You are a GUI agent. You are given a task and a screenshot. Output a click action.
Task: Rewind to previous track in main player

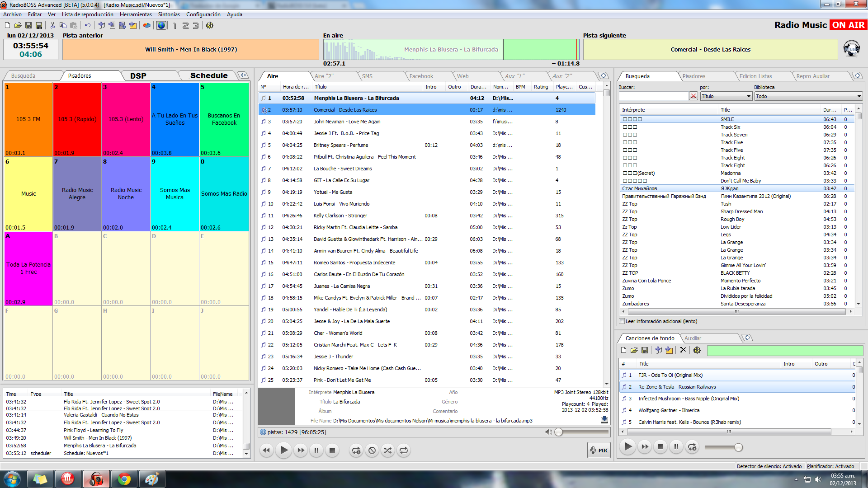267,450
